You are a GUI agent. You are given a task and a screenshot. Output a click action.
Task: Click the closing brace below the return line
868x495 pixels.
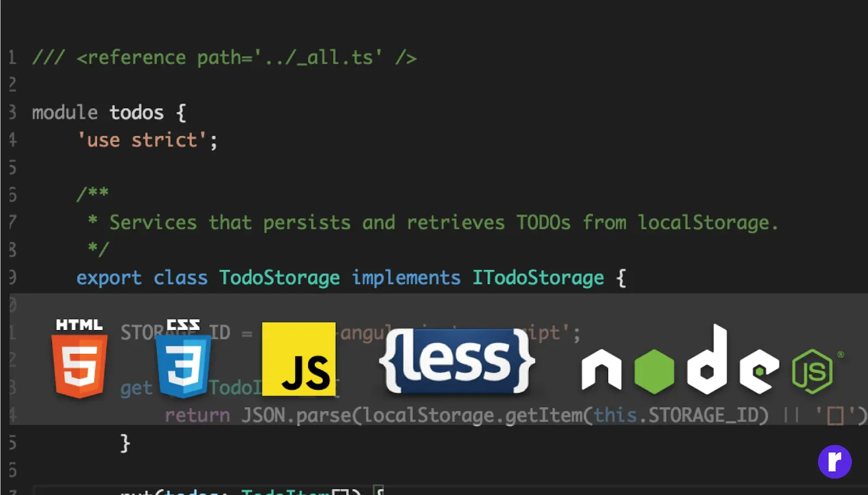click(x=125, y=443)
